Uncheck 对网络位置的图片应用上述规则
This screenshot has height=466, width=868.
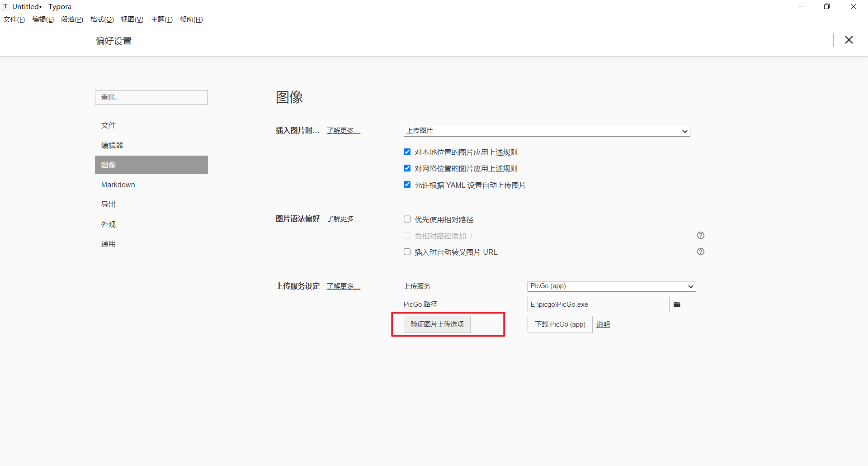[407, 168]
